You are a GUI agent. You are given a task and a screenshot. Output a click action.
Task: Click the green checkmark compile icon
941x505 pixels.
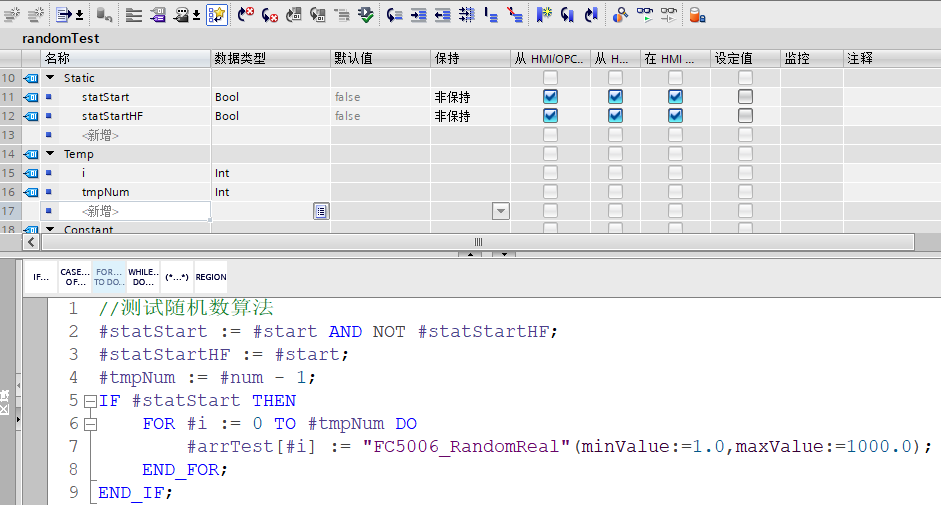(365, 14)
